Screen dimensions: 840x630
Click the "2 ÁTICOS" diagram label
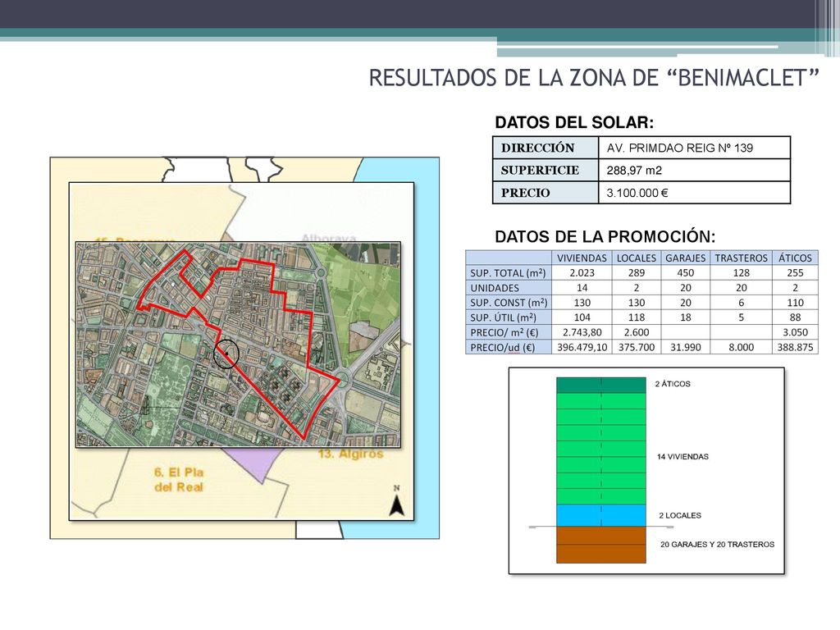click(x=673, y=384)
